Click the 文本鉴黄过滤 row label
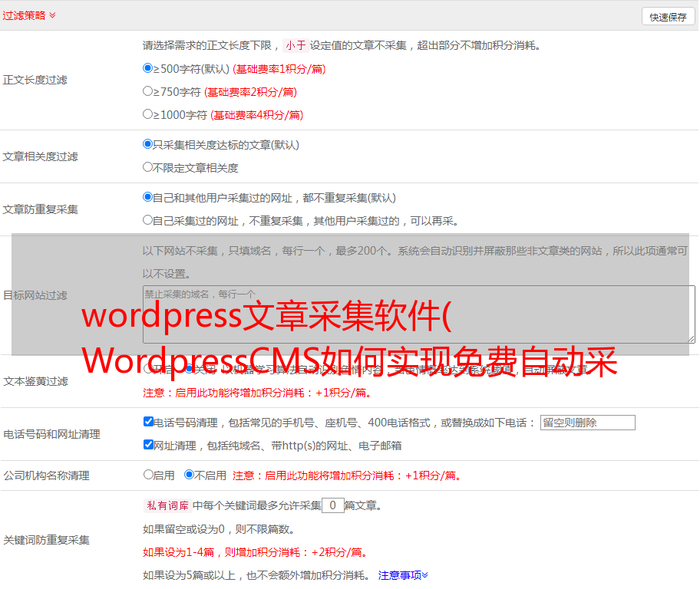This screenshot has height=589, width=700. (35, 381)
